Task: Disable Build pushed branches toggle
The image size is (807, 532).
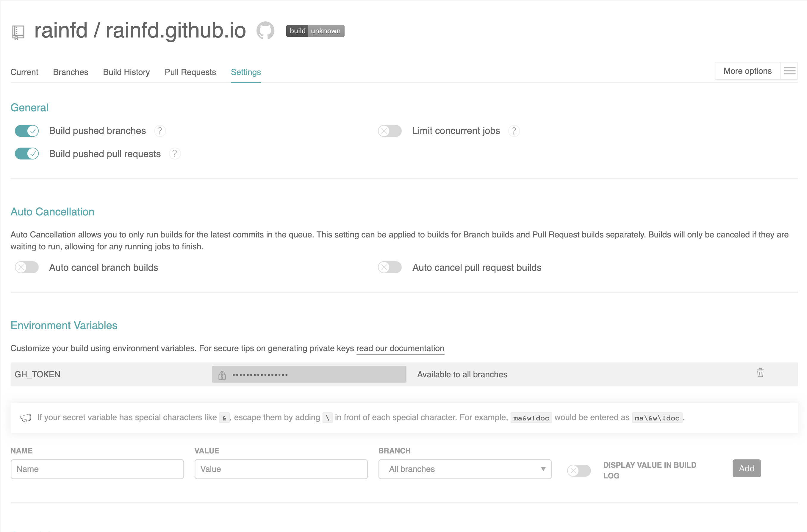Action: tap(27, 131)
